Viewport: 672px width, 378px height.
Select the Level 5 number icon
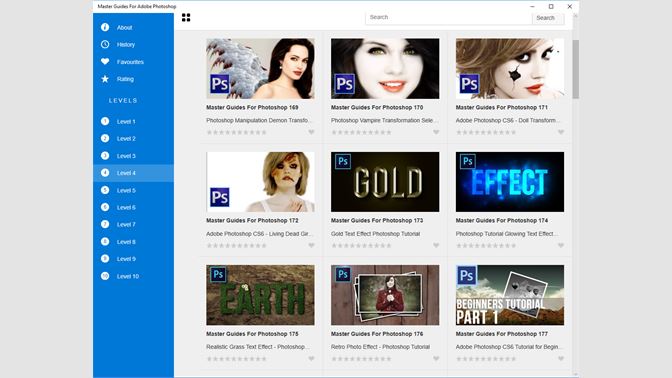click(x=105, y=190)
